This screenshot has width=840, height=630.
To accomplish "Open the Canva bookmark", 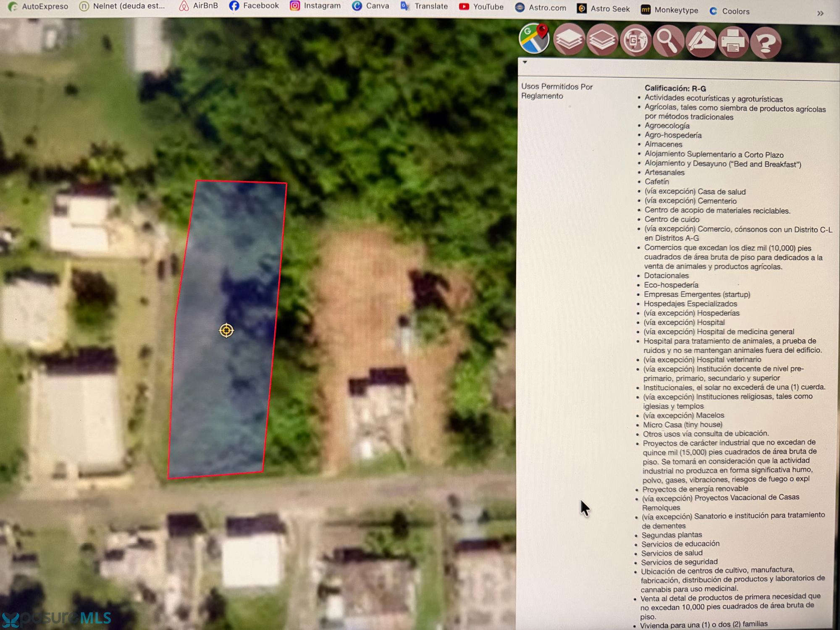I will pos(370,6).
